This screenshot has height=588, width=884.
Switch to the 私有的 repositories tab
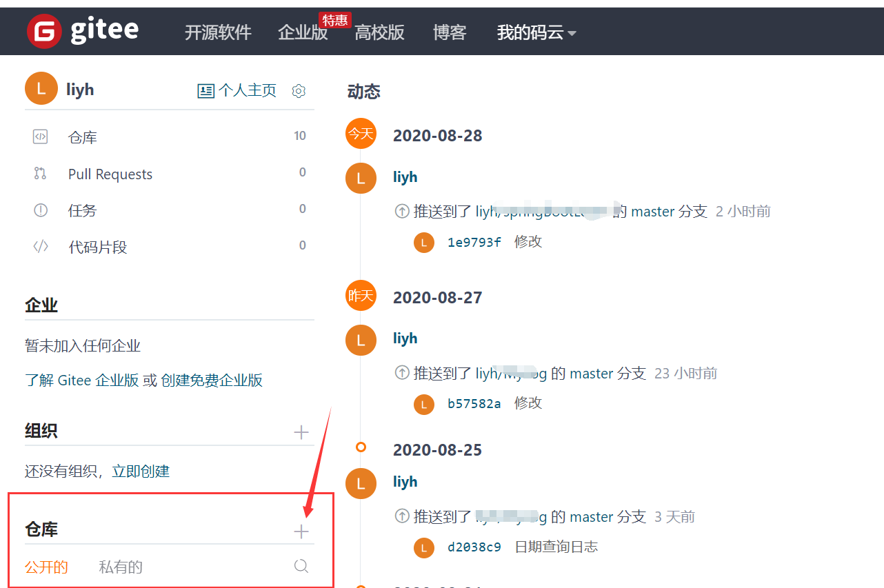tap(121, 567)
